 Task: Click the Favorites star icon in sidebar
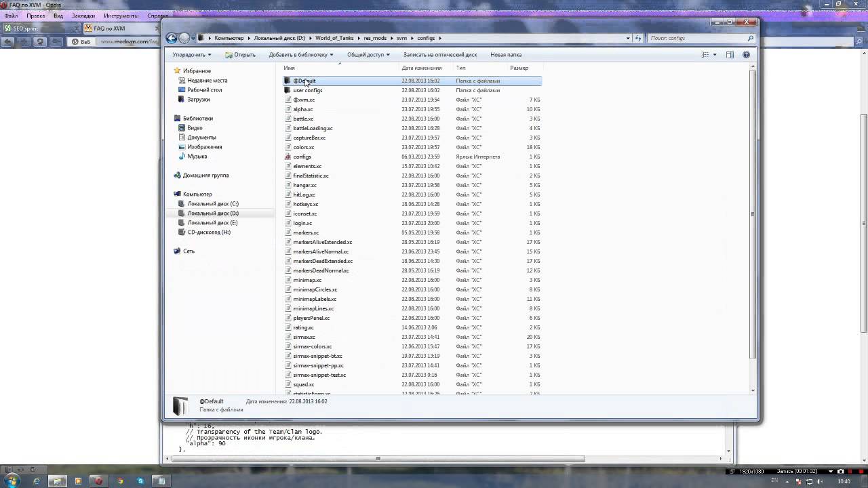(177, 70)
